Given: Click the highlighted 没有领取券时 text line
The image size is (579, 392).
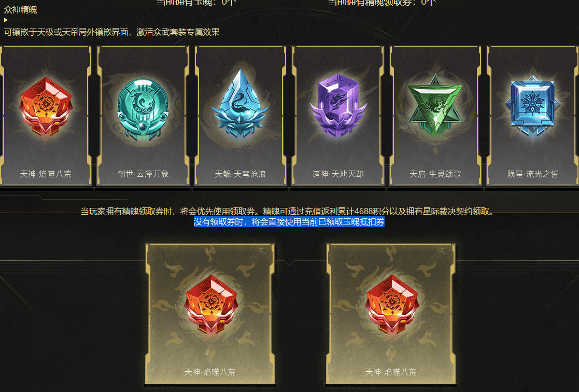Looking at the screenshot, I should tap(289, 222).
